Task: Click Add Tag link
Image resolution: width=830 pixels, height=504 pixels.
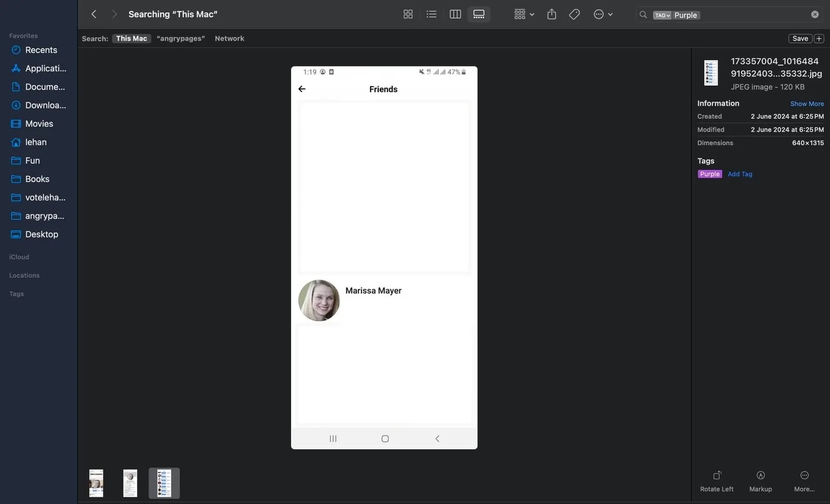Action: coord(740,174)
